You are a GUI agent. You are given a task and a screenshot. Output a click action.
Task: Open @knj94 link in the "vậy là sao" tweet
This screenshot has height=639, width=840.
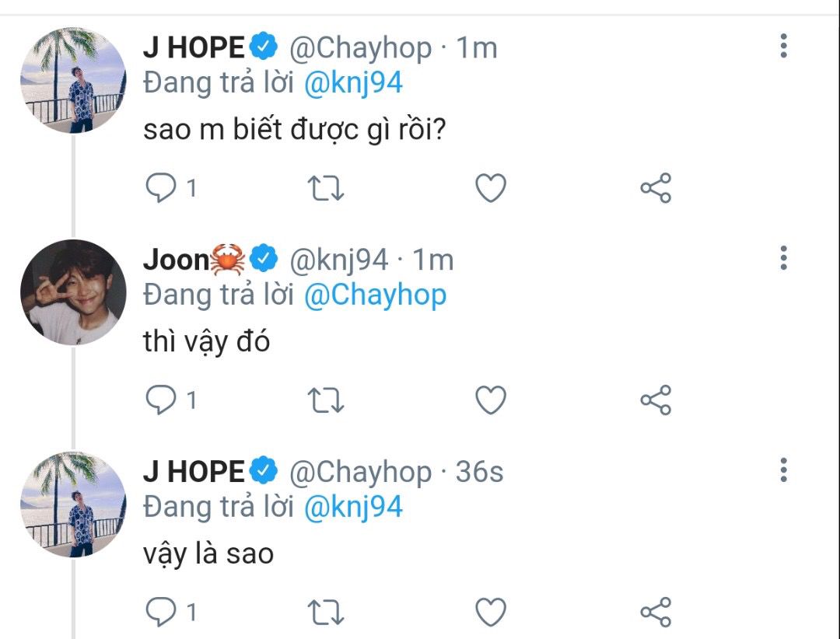[354, 508]
